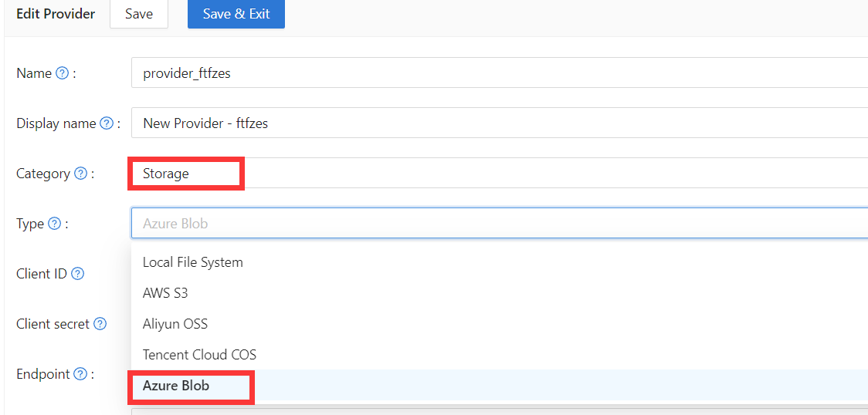Click the Category help question icon
Screen dimensions: 868x415
click(80, 174)
